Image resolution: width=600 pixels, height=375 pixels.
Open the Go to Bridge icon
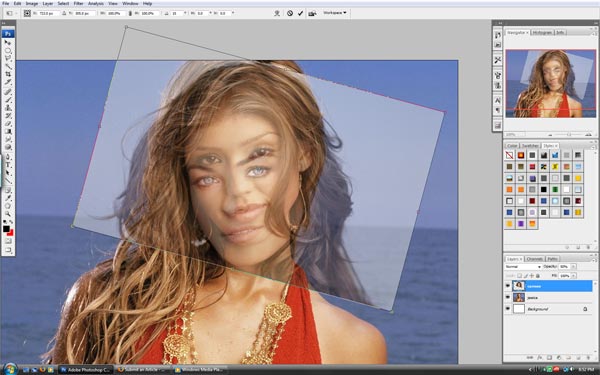tap(312, 13)
